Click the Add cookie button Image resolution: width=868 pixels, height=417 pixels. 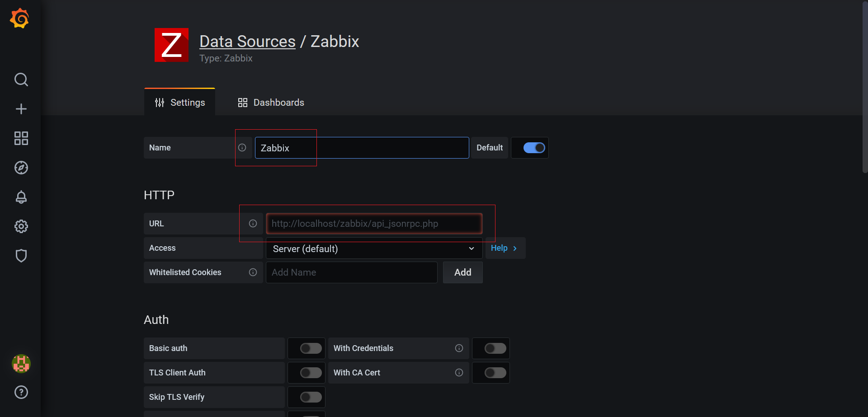(x=462, y=272)
